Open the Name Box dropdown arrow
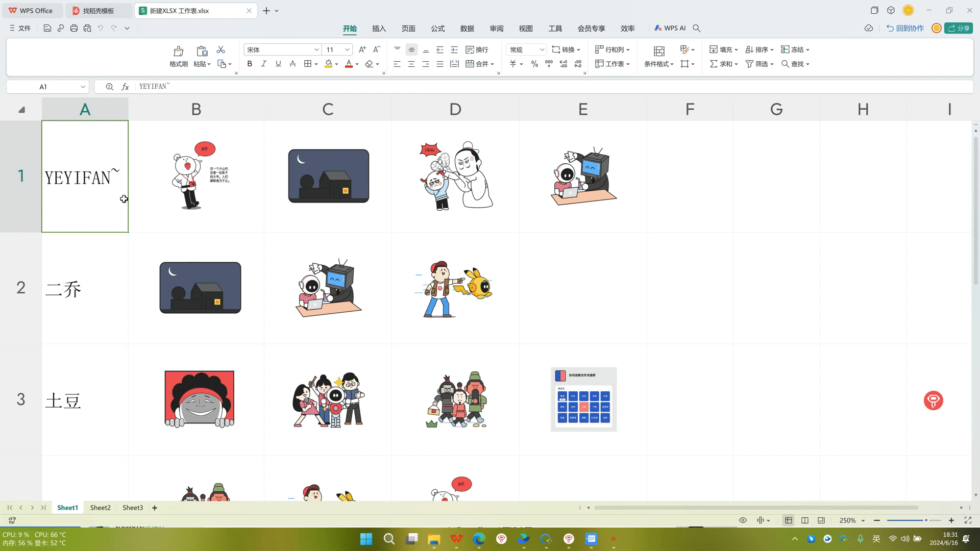The image size is (980, 551). (x=83, y=87)
